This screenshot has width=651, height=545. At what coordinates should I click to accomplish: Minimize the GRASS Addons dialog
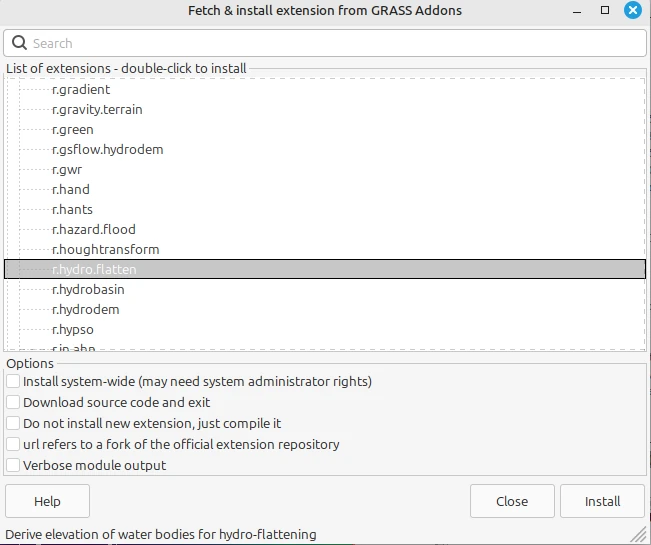(577, 11)
